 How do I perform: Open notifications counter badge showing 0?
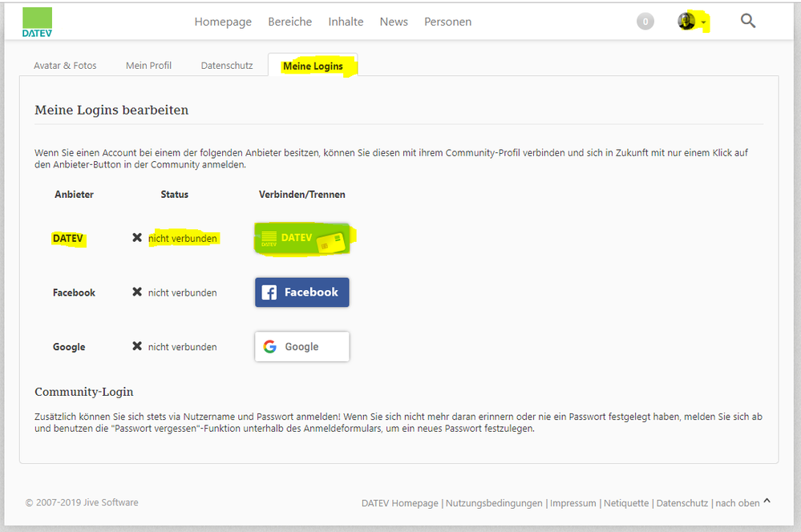645,22
